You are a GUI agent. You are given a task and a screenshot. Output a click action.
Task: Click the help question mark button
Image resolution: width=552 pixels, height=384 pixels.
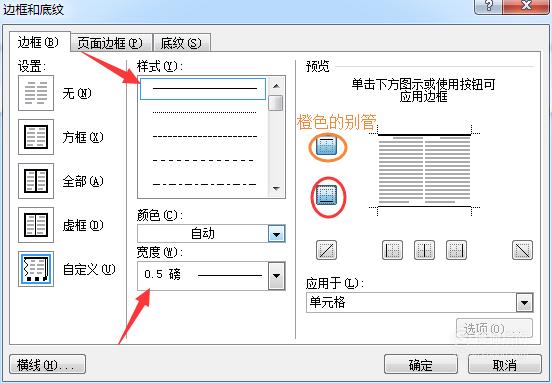[489, 6]
